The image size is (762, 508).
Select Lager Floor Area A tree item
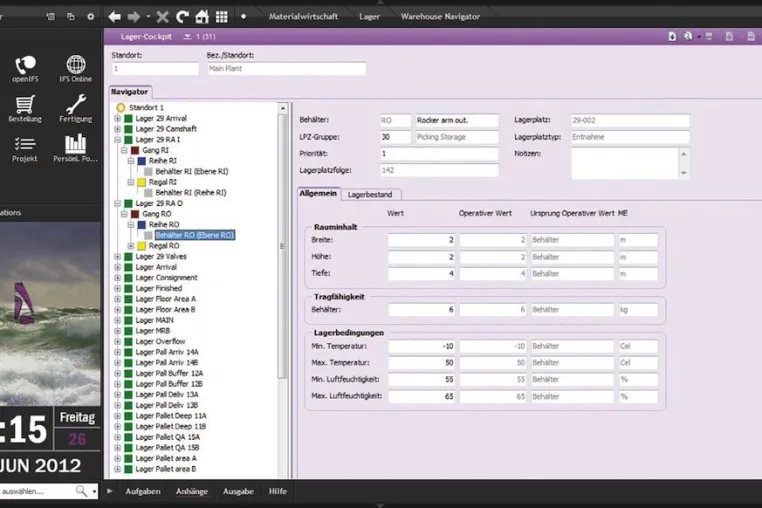[165, 299]
